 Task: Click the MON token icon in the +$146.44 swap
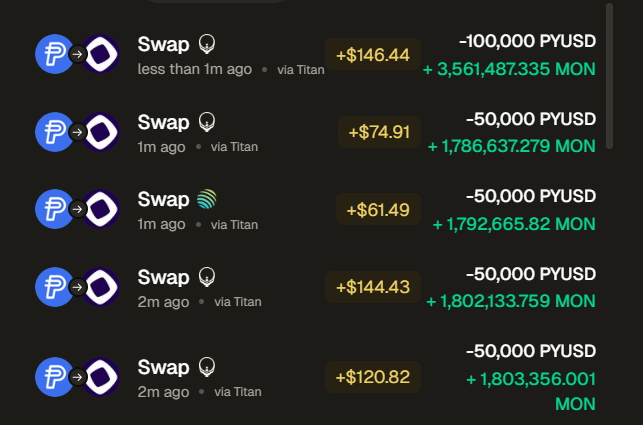click(102, 54)
